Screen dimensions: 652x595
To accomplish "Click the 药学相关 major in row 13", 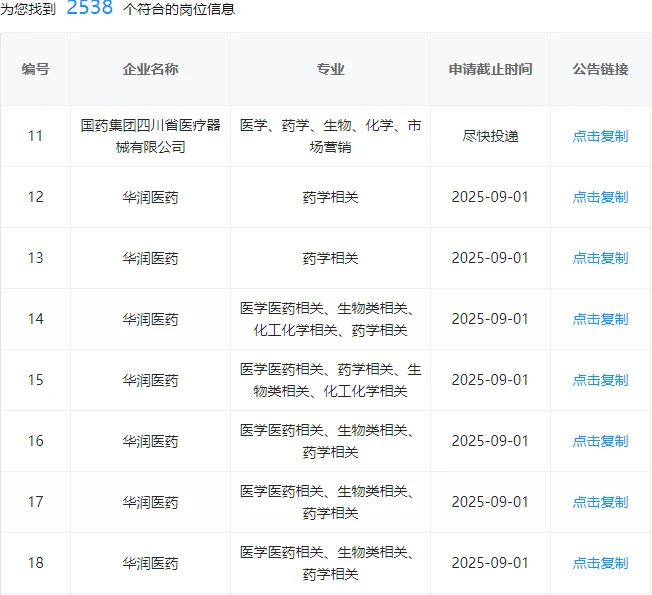I will pos(331,258).
